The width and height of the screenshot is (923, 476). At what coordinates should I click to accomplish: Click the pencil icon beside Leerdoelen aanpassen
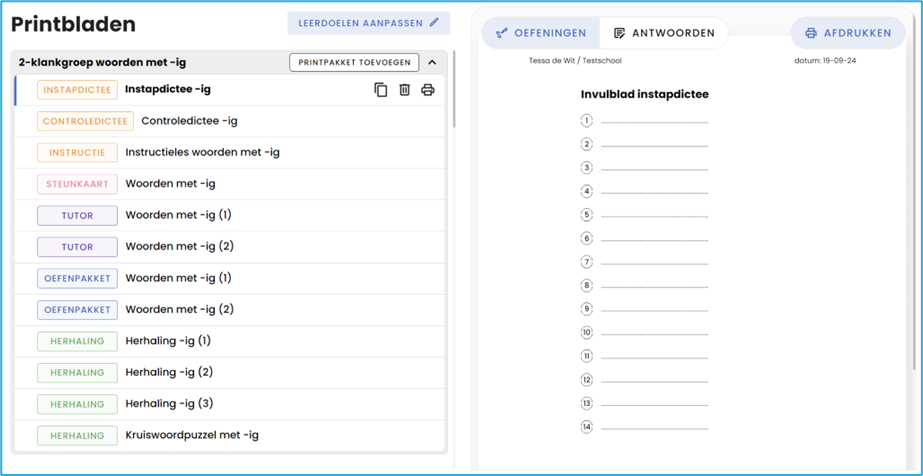tap(434, 22)
